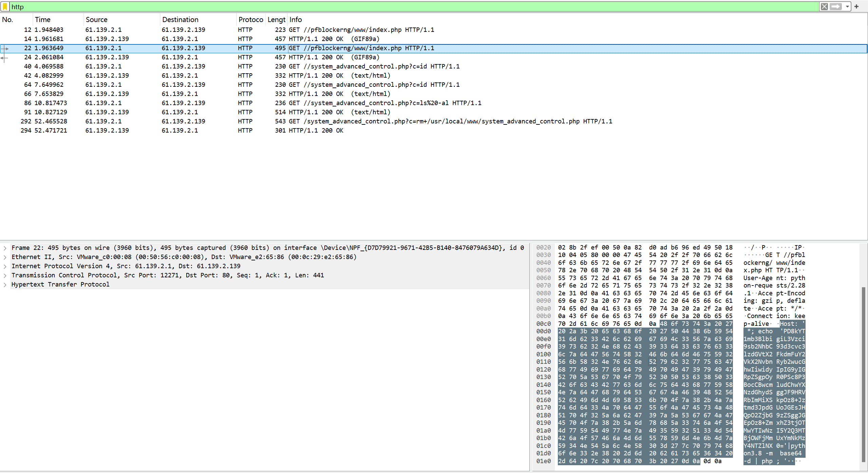The width and height of the screenshot is (868, 473).
Task: Select packet 86 ls%20-al request
Action: tap(339, 103)
